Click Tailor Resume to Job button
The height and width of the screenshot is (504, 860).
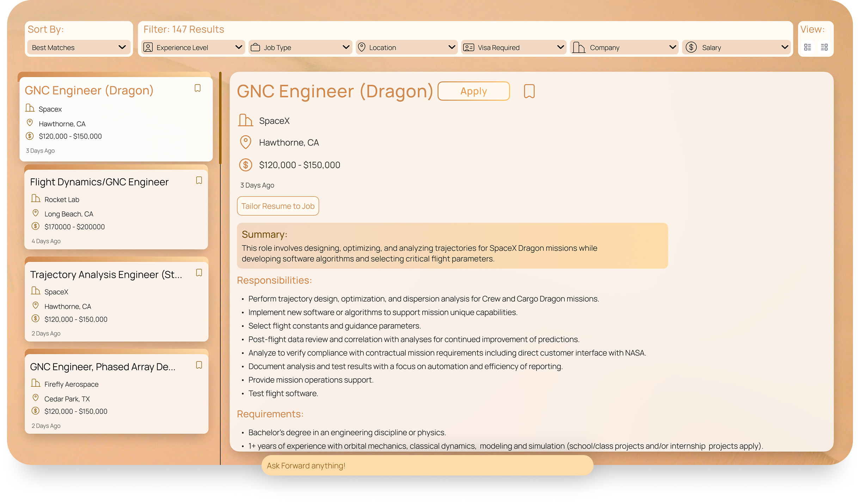point(278,206)
